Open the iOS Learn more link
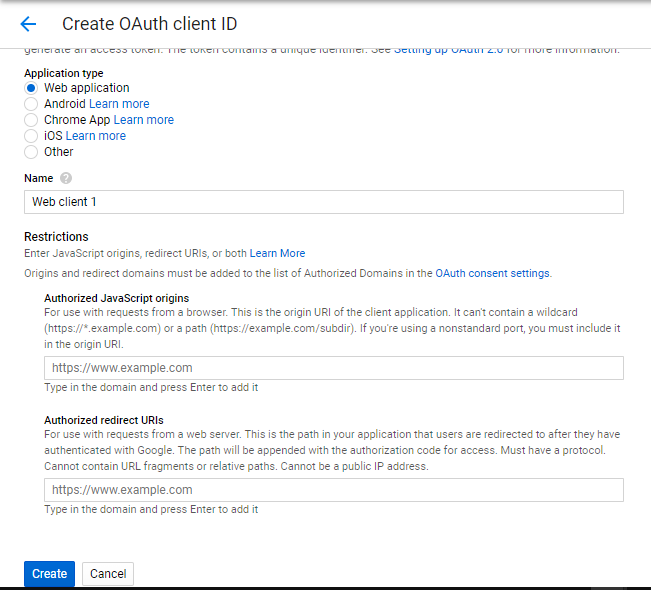The image size is (651, 590). 96,136
